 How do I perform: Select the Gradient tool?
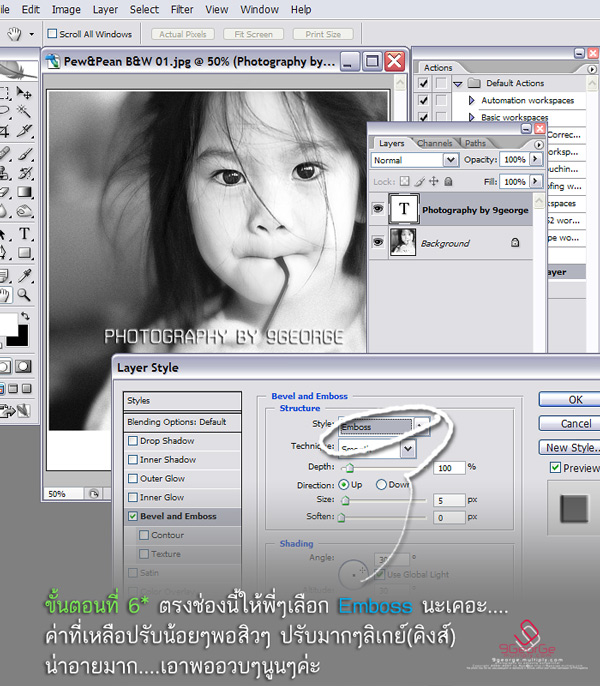click(x=25, y=192)
